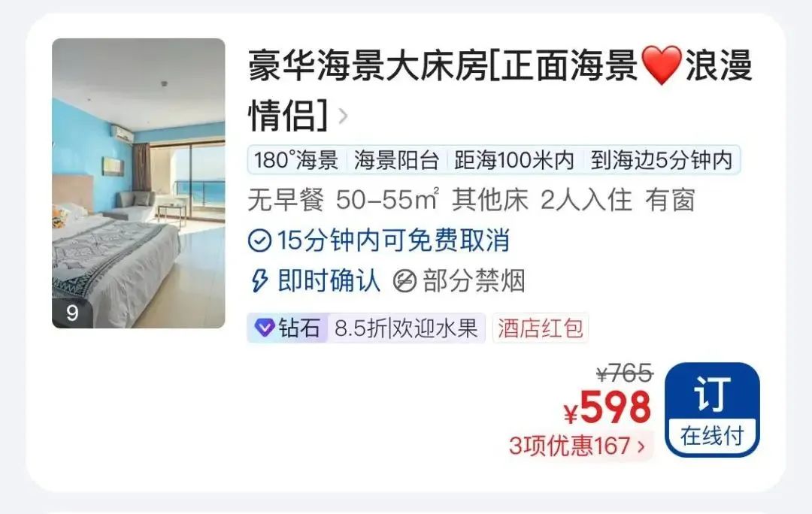
Task: Click the ¥598 discounted price
Action: 607,407
